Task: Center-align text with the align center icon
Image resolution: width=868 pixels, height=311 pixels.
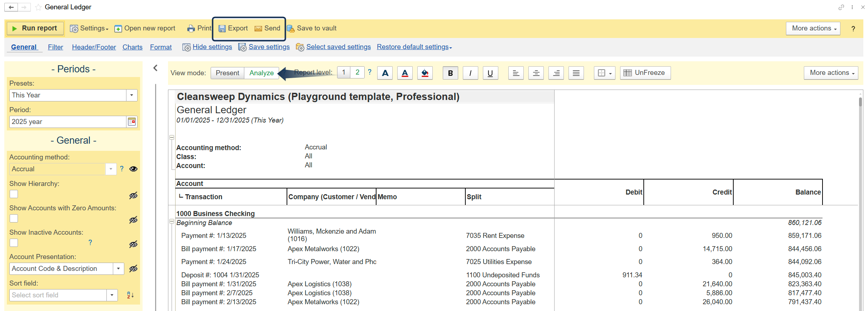Action: tap(536, 73)
